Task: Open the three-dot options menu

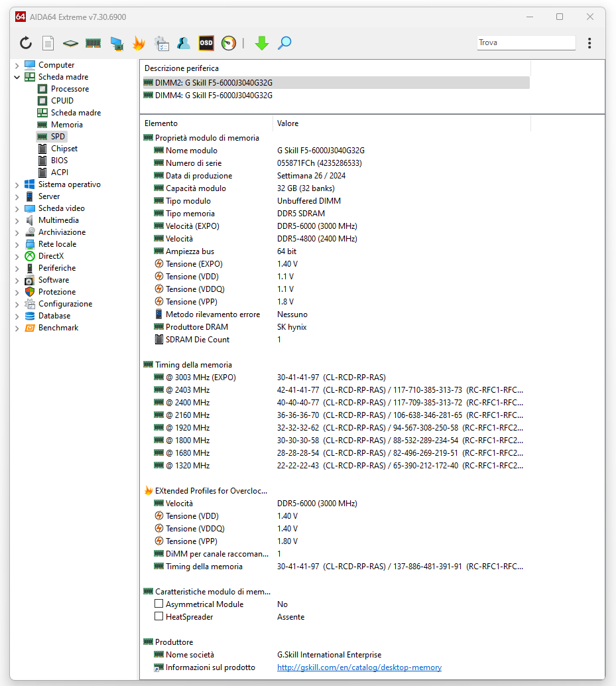Action: 589,43
